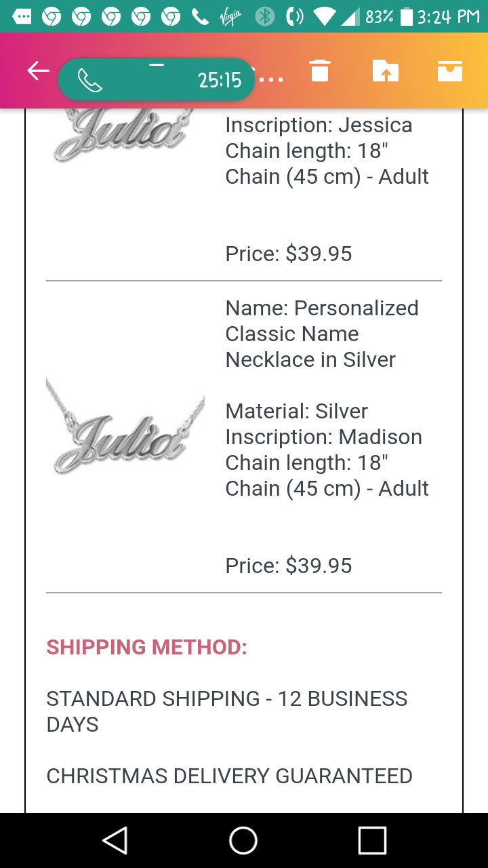Tap Inscription: Jessica text

[319, 125]
